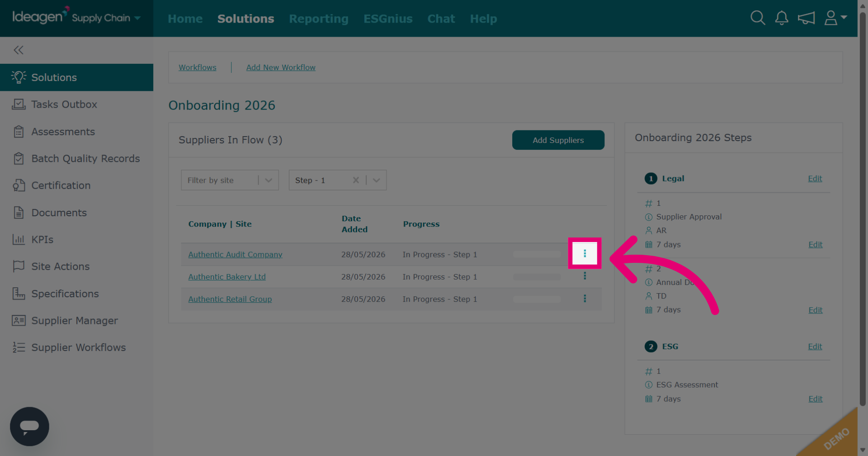Image resolution: width=868 pixels, height=456 pixels.
Task: Edit the Supplier Approval task
Action: click(815, 245)
